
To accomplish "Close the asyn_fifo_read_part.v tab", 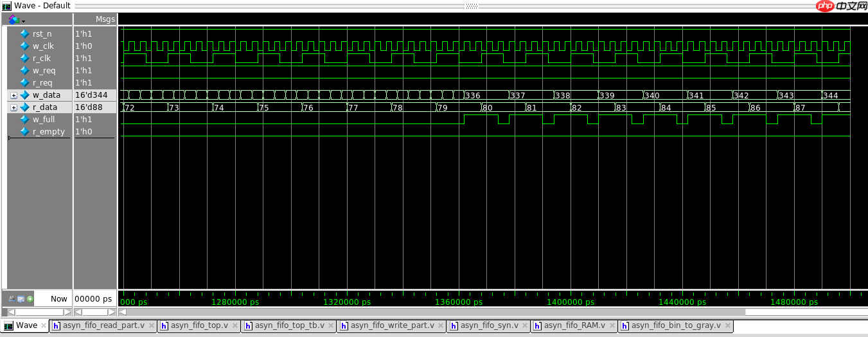I will coord(152,326).
